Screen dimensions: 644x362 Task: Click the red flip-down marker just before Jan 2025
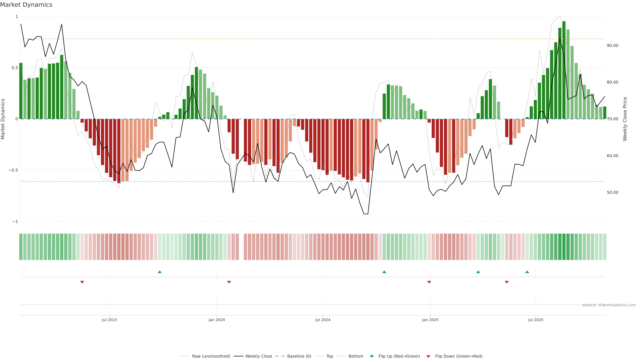429,282
